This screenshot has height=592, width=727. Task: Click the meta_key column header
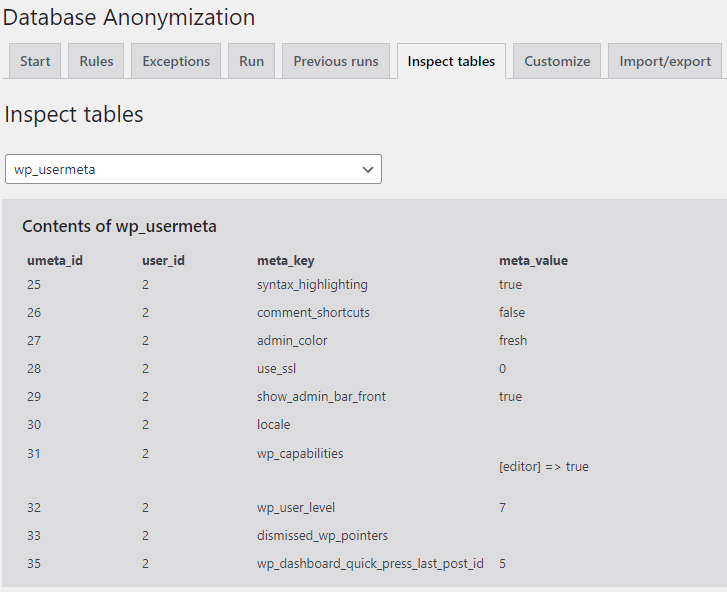pyautogui.click(x=286, y=260)
